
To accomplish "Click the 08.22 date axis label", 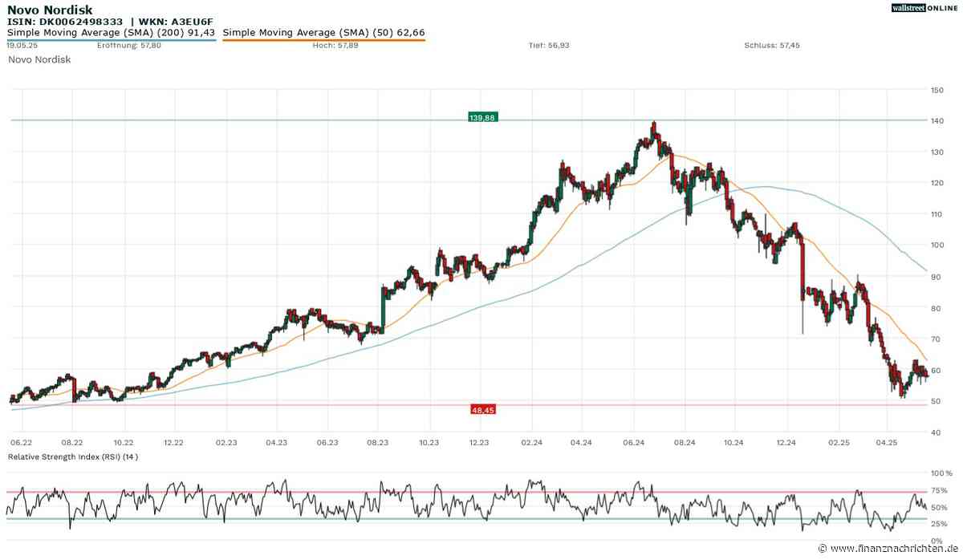I will point(72,442).
